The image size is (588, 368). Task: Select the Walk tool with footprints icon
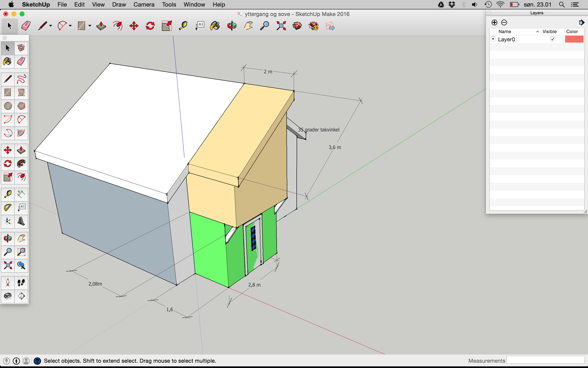click(x=21, y=283)
